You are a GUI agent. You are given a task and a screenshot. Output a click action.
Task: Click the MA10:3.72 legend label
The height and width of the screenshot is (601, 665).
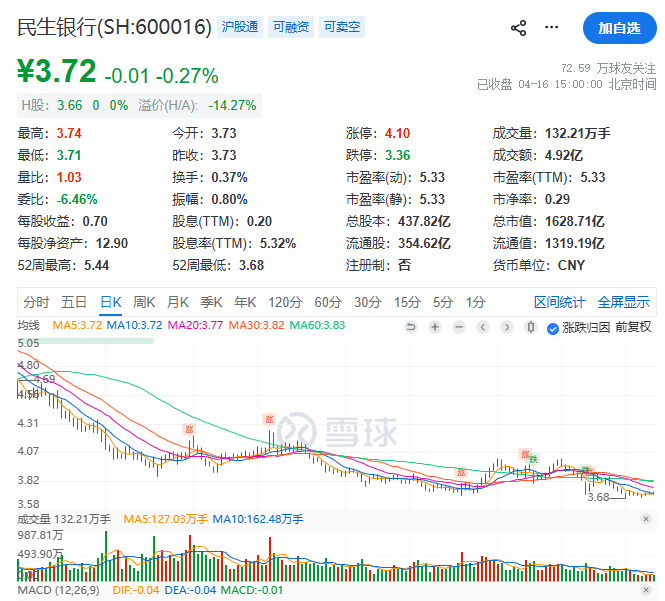pyautogui.click(x=134, y=325)
